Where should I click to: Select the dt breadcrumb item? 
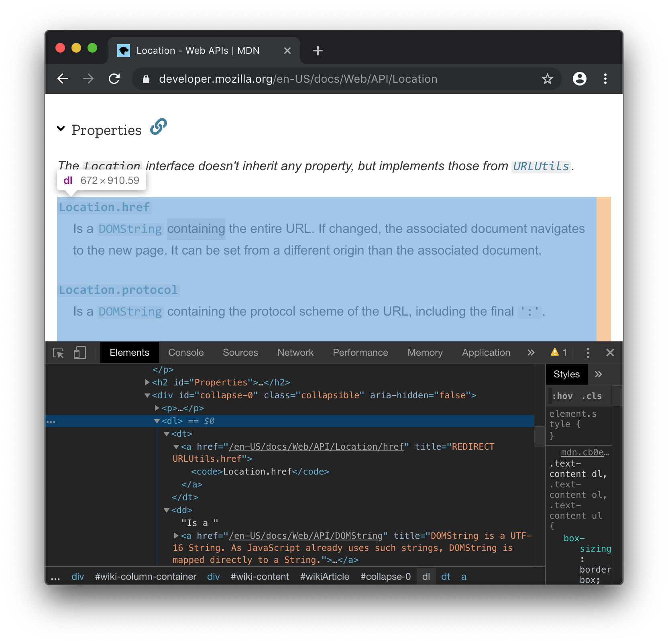click(x=446, y=577)
